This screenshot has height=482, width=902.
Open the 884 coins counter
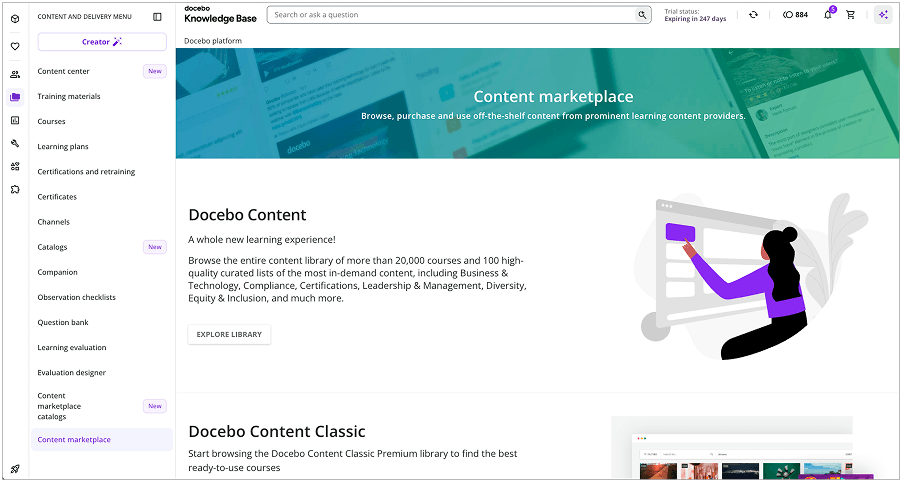click(x=796, y=15)
